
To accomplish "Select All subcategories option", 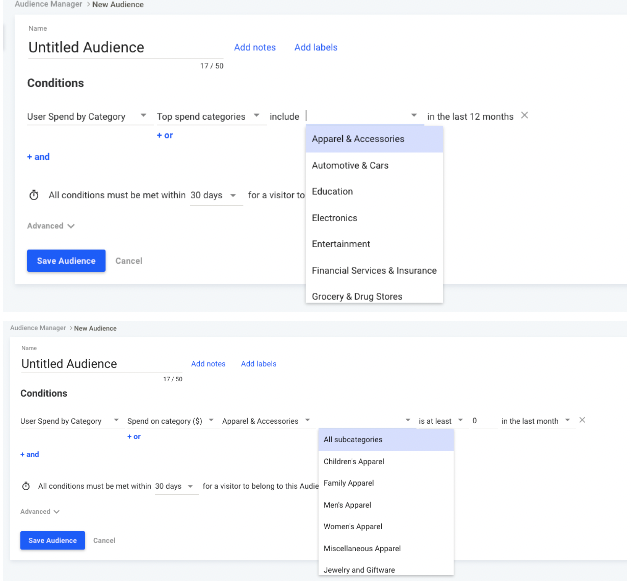I will [x=386, y=439].
